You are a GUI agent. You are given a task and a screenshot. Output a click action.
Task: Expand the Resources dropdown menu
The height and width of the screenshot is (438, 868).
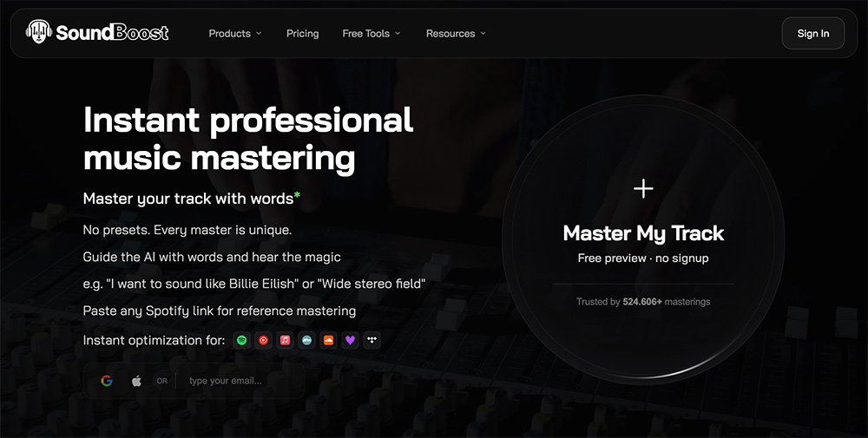coord(456,33)
